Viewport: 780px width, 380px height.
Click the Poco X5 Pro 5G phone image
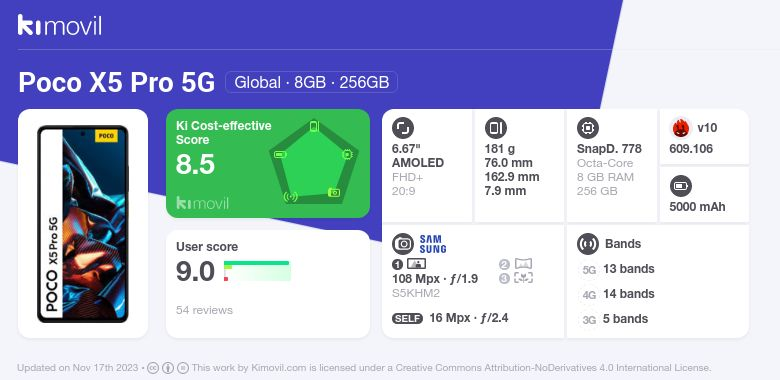pos(83,224)
